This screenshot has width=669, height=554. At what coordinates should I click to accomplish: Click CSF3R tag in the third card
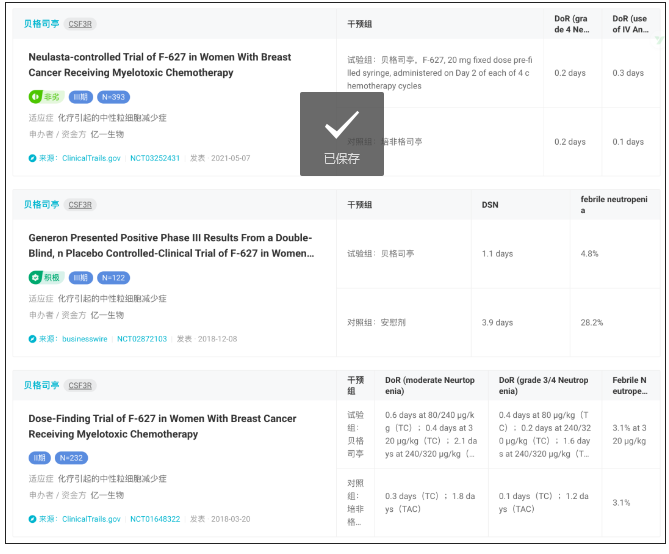click(81, 385)
